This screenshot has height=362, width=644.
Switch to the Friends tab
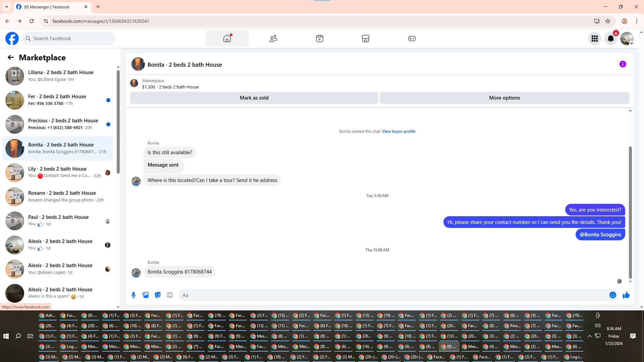coord(273,39)
